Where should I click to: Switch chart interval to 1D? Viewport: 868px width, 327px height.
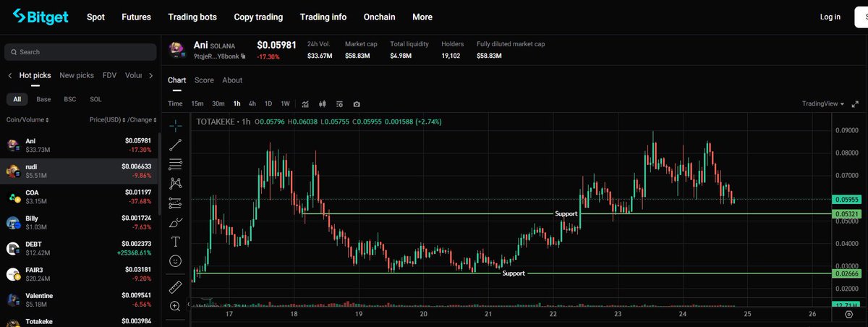(268, 103)
